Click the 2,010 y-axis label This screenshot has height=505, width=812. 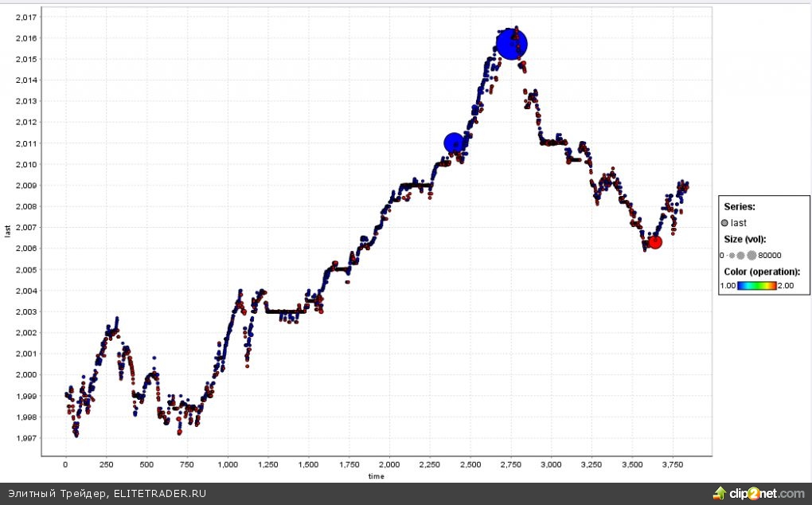26,164
